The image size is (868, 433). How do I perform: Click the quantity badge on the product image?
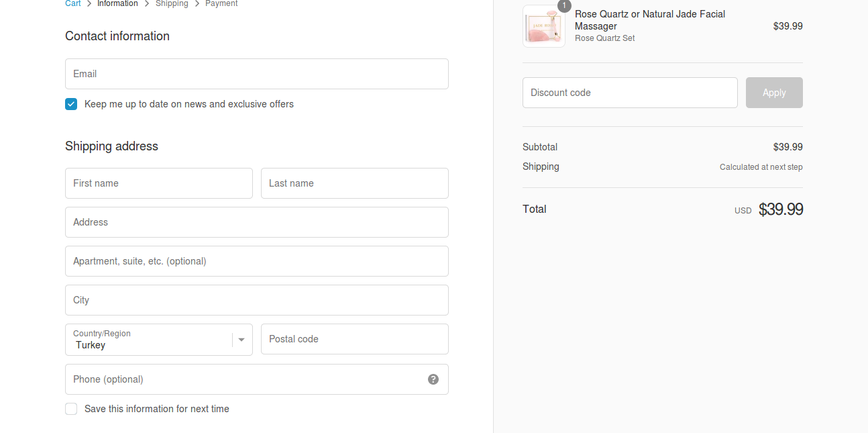pyautogui.click(x=563, y=6)
